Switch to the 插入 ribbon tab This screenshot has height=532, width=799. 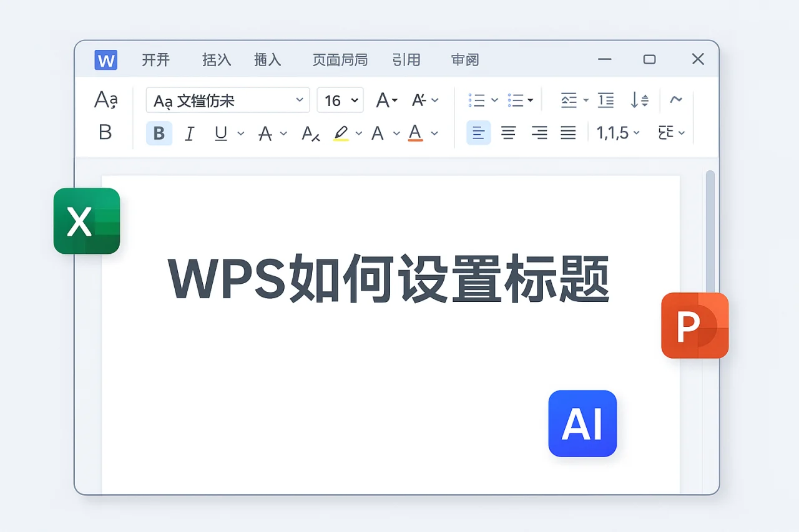(268, 60)
